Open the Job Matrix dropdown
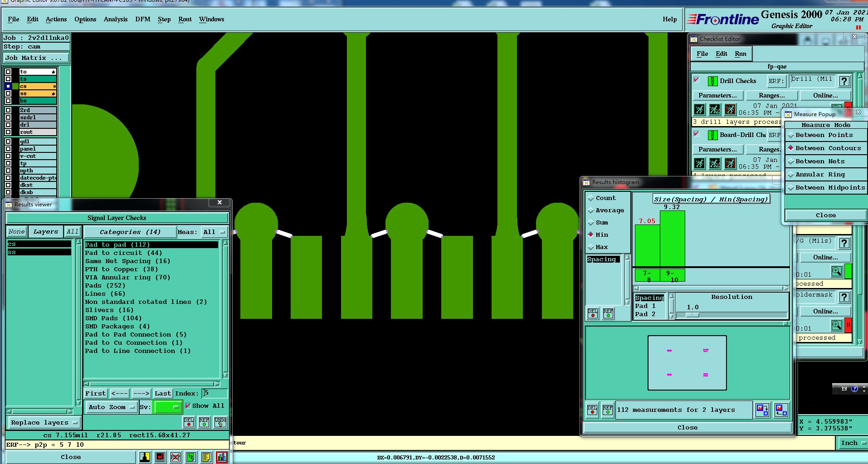 point(36,58)
